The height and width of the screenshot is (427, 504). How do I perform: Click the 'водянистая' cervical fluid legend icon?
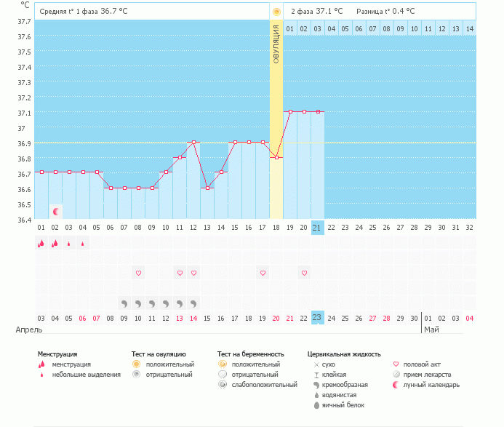click(316, 394)
